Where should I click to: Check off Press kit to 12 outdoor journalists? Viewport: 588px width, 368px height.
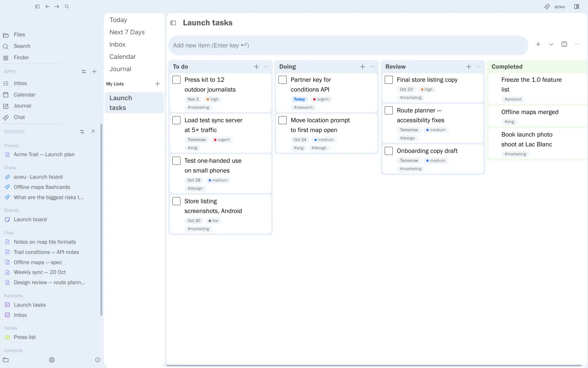coord(176,80)
